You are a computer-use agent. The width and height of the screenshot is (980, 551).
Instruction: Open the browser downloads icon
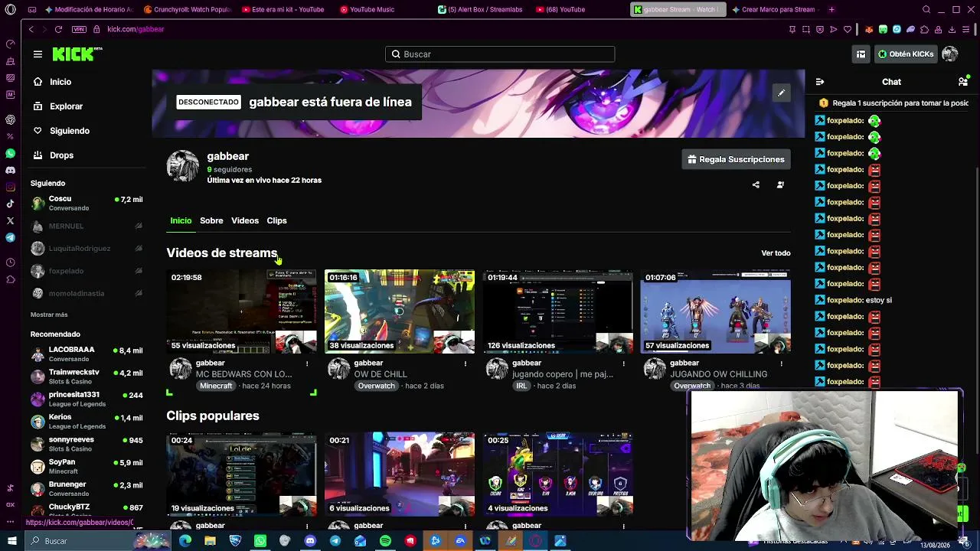pos(952,30)
